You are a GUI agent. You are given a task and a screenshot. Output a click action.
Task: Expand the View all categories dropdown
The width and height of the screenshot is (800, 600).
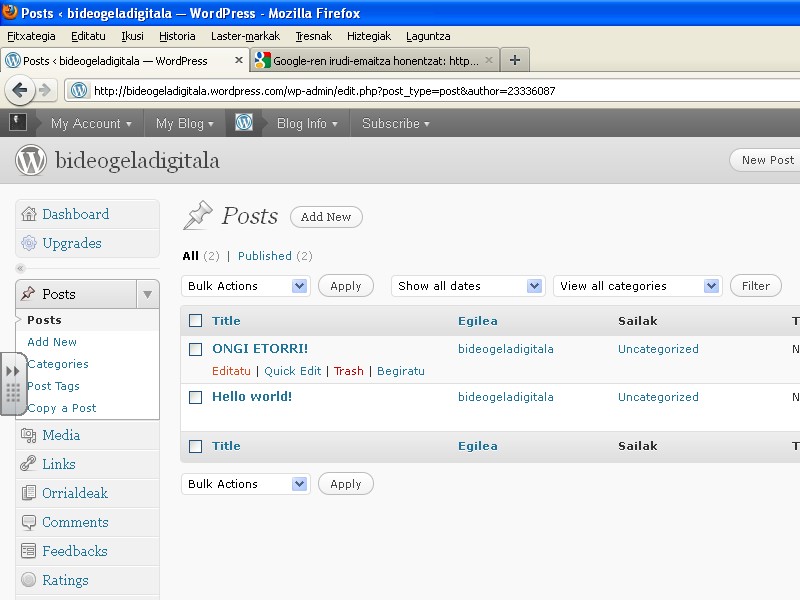point(638,286)
